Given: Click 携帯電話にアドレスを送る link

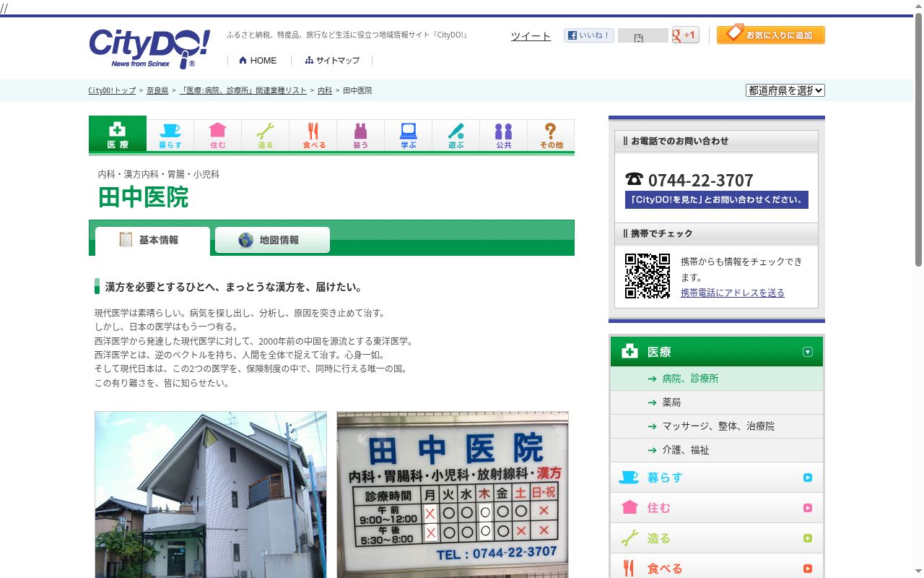Looking at the screenshot, I should [733, 293].
